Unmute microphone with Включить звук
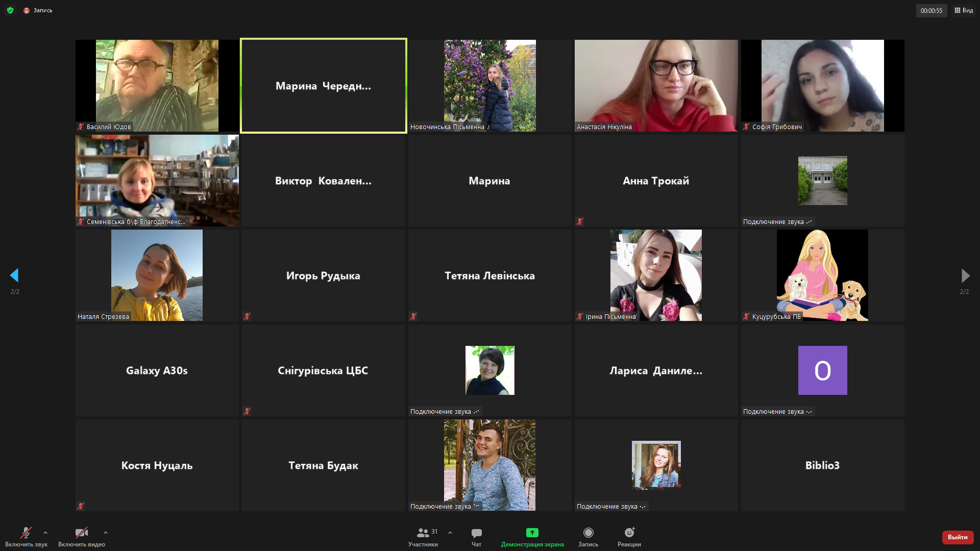Viewport: 980px width, 551px height. (x=26, y=533)
